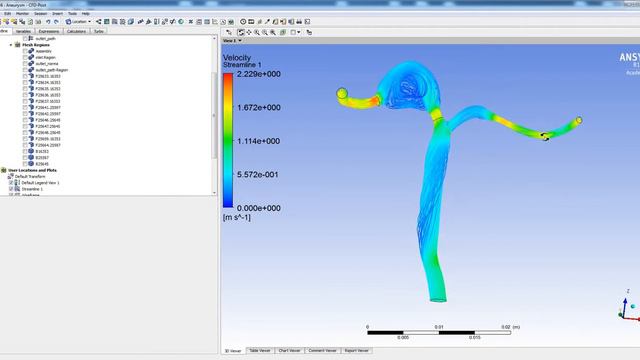Click the tree scroll down arrow
This screenshot has height=360, width=640.
coord(214,193)
